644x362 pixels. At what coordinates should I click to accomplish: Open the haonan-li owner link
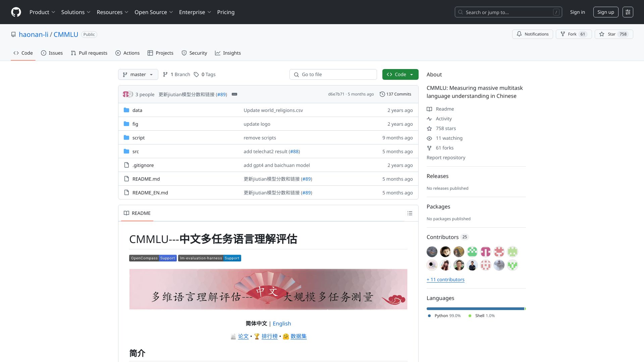(34, 35)
